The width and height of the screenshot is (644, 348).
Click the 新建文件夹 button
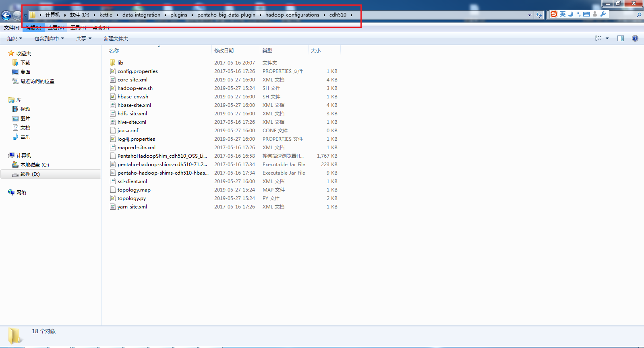(116, 38)
